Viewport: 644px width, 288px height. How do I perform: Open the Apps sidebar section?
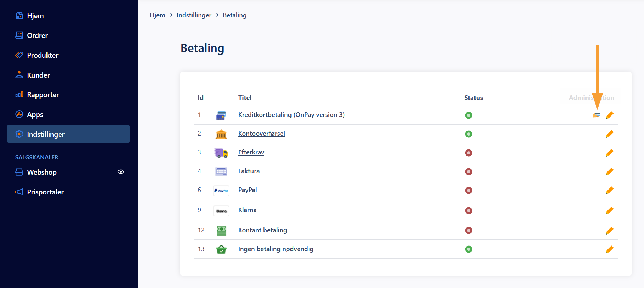[35, 114]
